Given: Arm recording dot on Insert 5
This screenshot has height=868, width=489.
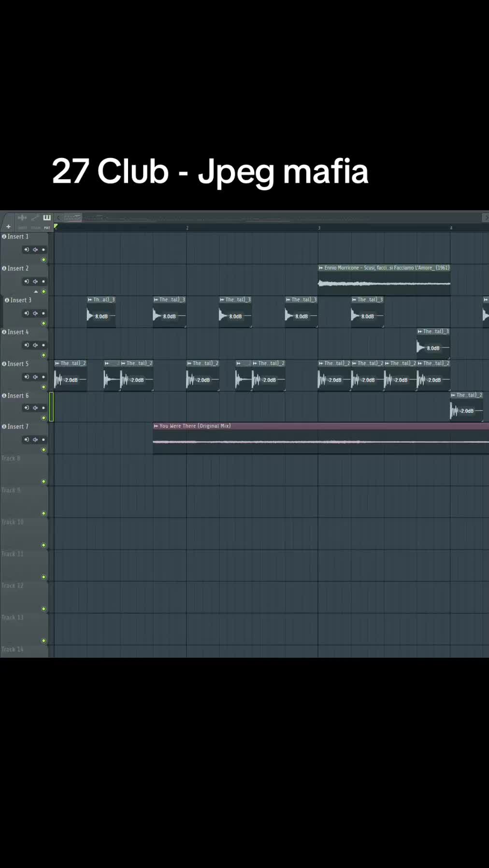Looking at the screenshot, I should (x=43, y=377).
